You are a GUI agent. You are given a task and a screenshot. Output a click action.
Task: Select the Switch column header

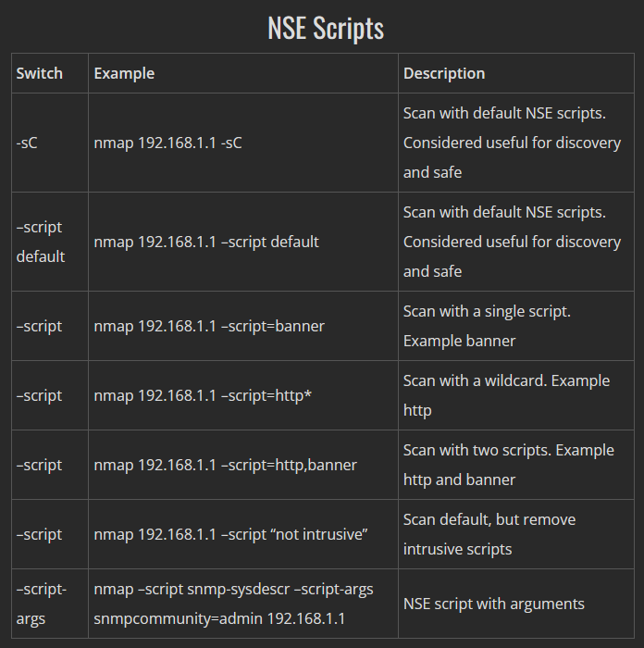(39, 73)
